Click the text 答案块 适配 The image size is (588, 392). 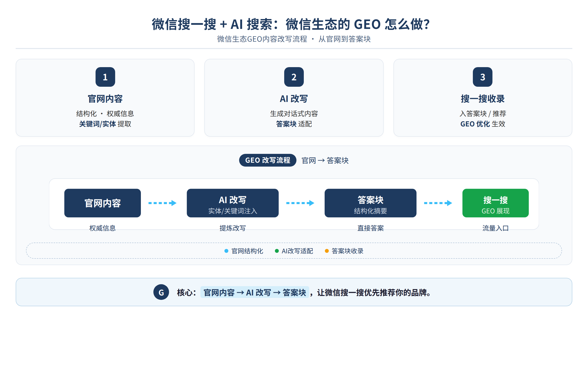294,124
